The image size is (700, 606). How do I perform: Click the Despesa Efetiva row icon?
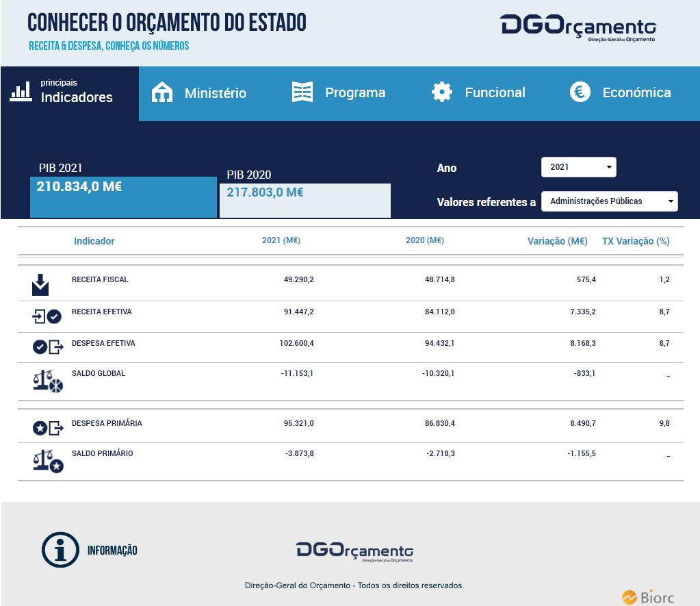point(48,347)
